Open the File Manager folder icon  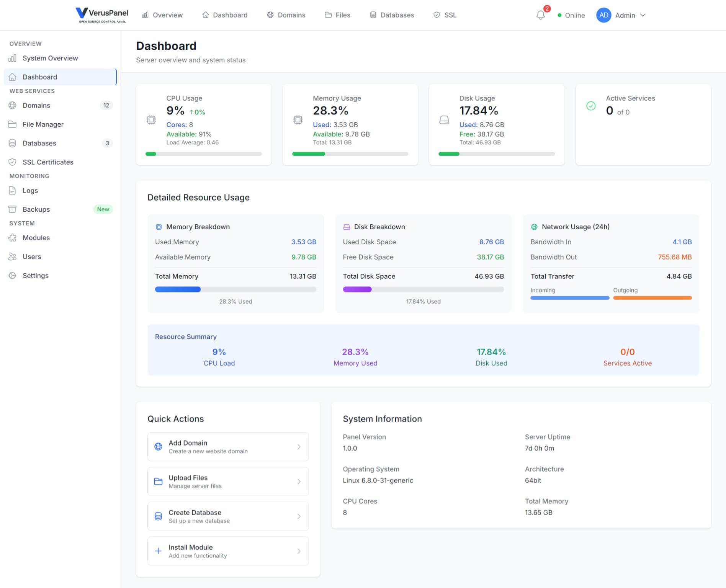coord(13,124)
